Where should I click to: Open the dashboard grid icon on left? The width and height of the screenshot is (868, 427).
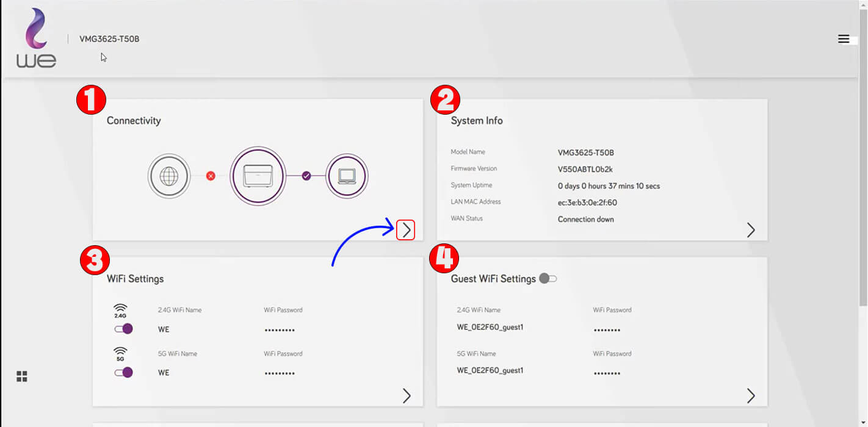point(22,376)
